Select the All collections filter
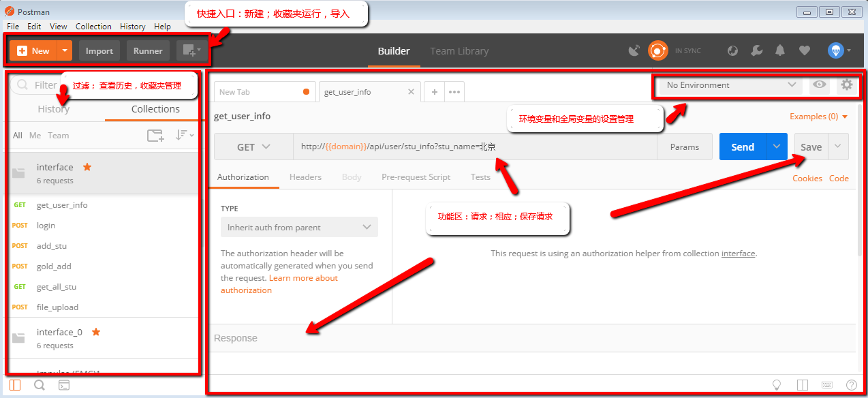 (x=18, y=136)
